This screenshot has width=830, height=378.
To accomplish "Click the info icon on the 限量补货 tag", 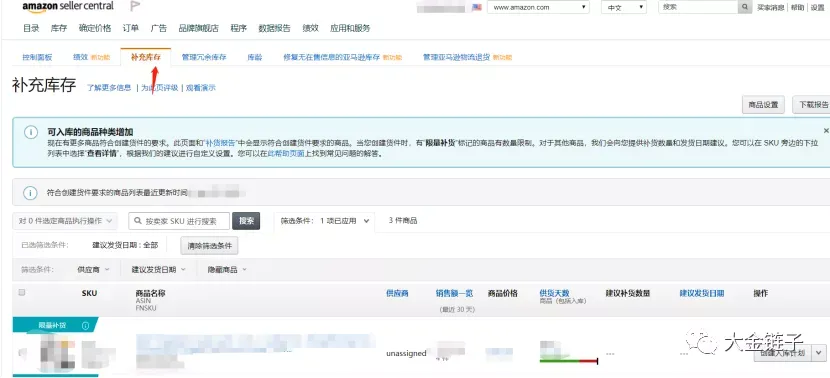I will [85, 326].
